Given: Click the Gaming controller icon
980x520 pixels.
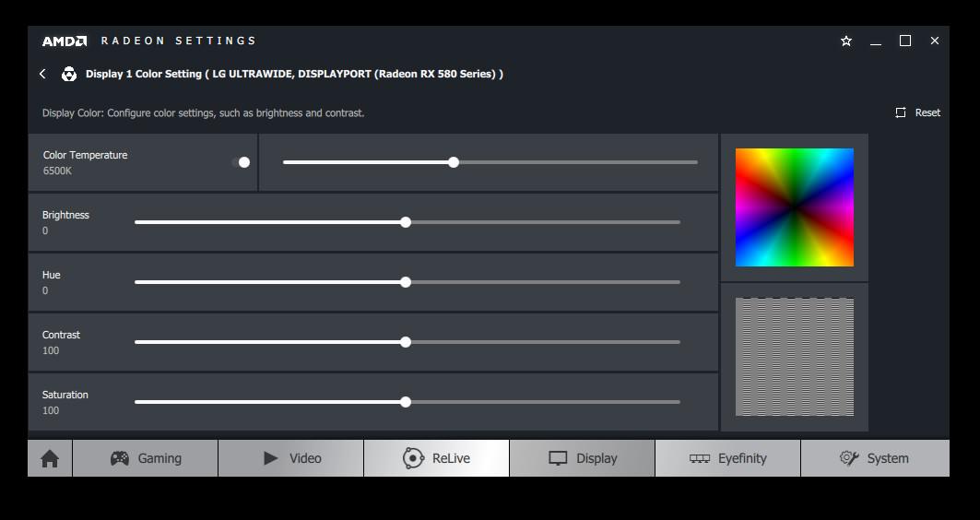Looking at the screenshot, I should 119,458.
